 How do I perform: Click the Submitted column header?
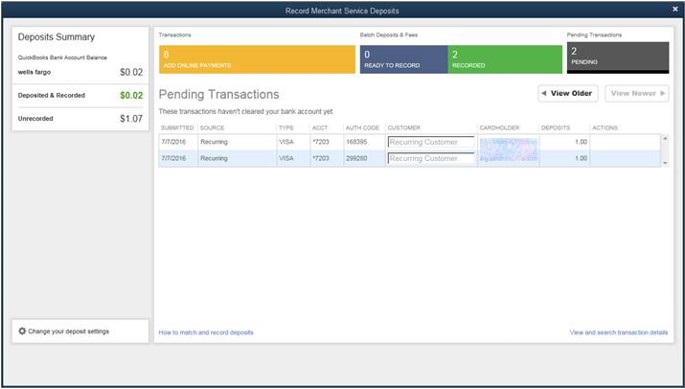point(177,128)
